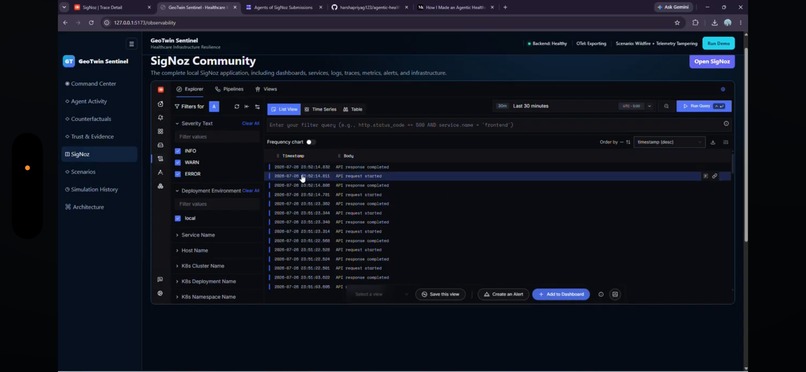Click the collapse filters icon next to refresh
The width and height of the screenshot is (806, 372).
coord(247,107)
